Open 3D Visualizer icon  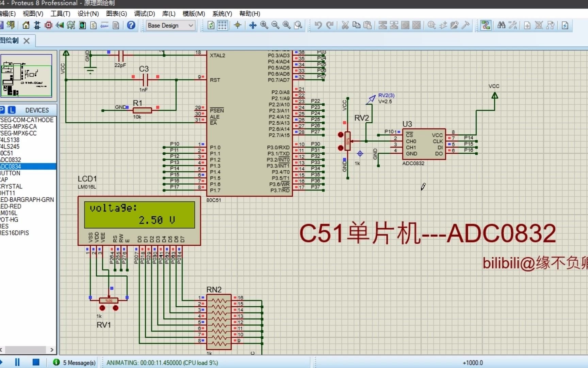60,25
